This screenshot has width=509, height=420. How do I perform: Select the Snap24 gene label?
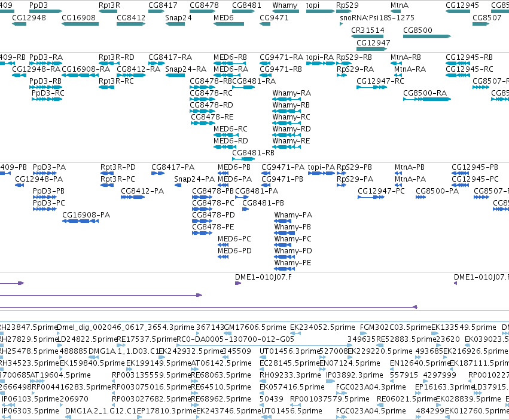pyautogui.click(x=178, y=17)
